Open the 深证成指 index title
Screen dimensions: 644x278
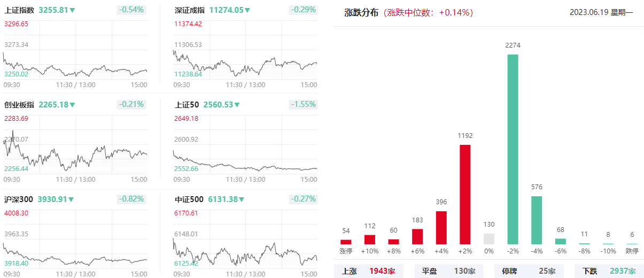tap(190, 10)
